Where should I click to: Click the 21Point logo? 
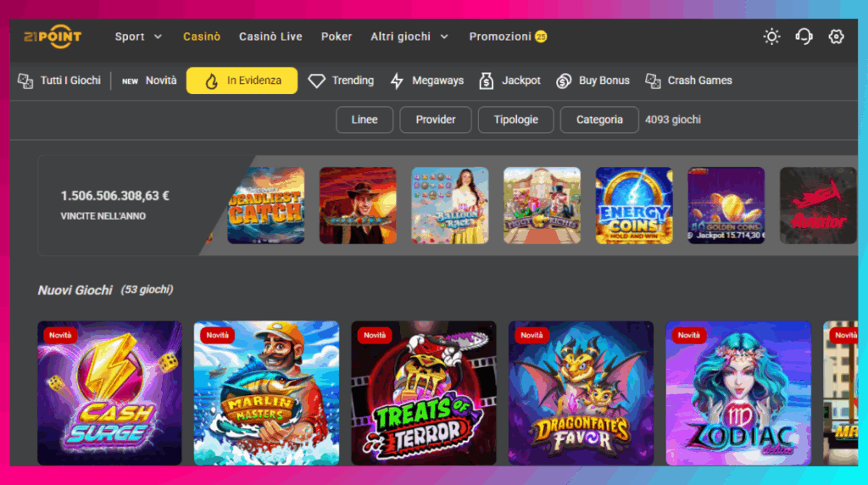click(x=53, y=36)
